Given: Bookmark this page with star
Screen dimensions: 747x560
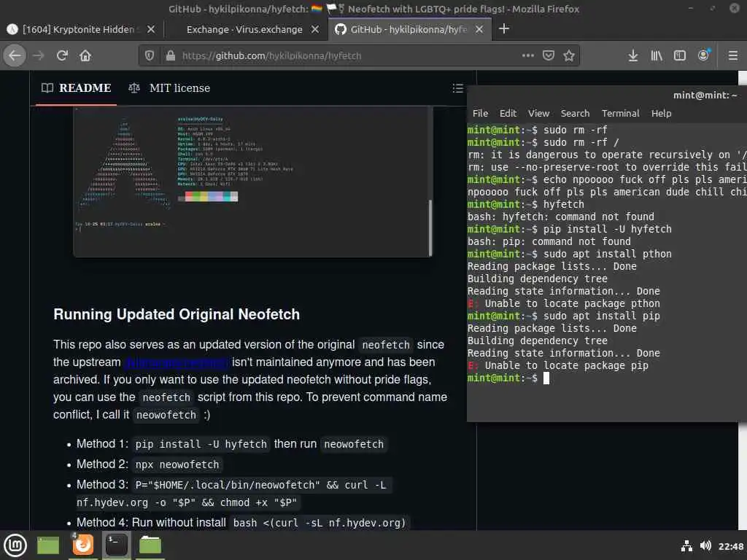Looking at the screenshot, I should coord(569,55).
